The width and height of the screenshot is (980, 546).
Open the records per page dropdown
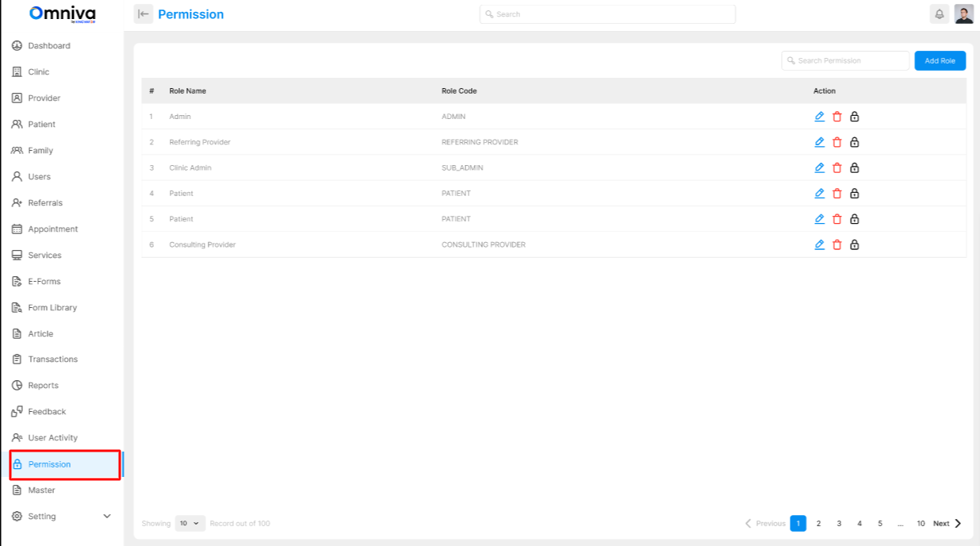coord(189,524)
